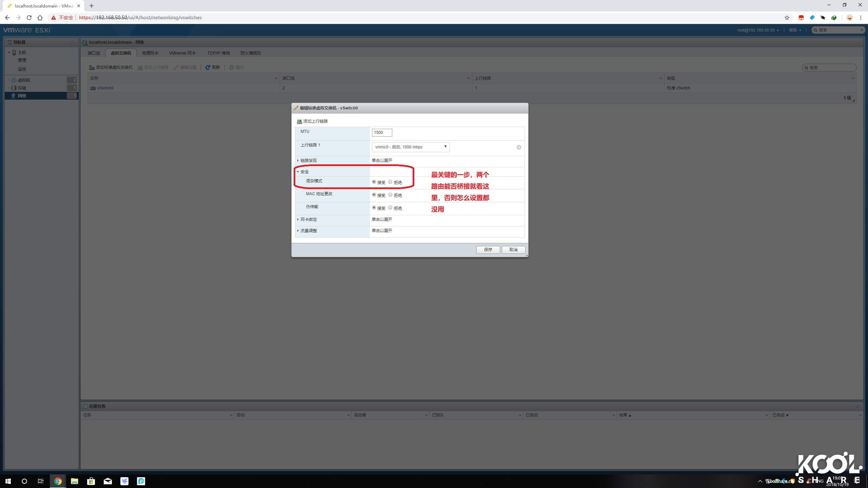Switch to the 物理网卡 tab

[150, 53]
